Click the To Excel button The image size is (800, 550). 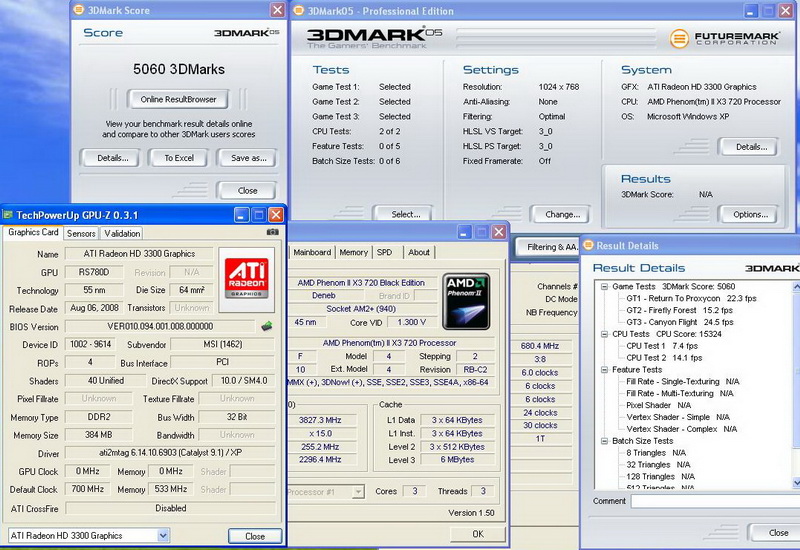(x=179, y=158)
